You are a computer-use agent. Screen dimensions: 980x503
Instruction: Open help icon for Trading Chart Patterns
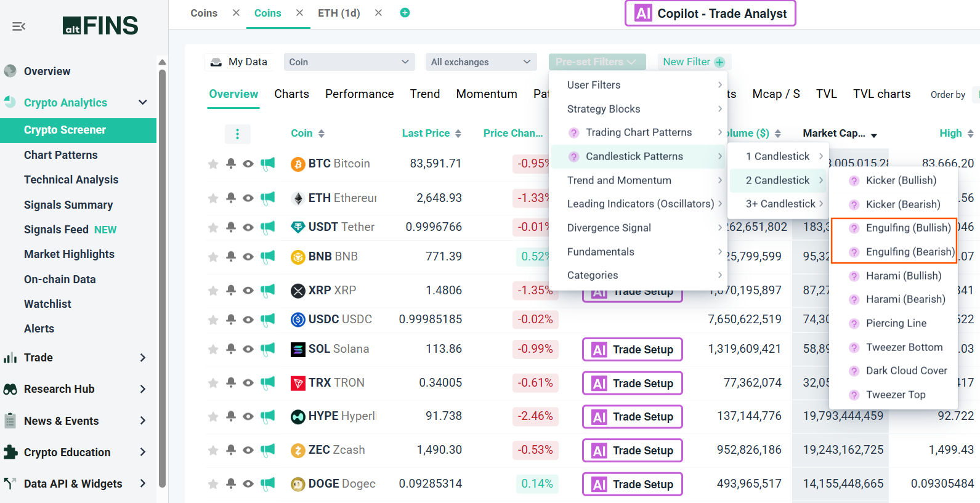pyautogui.click(x=573, y=133)
